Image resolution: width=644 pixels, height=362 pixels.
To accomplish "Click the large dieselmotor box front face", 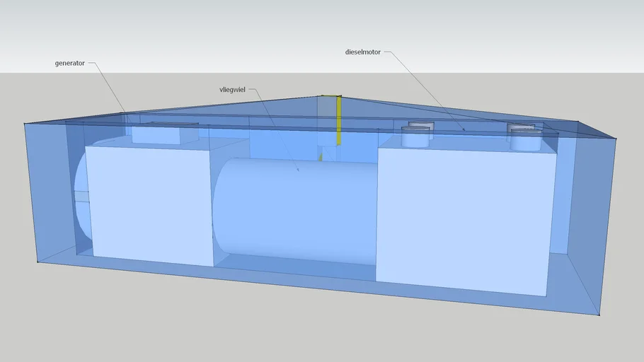I will (464, 219).
